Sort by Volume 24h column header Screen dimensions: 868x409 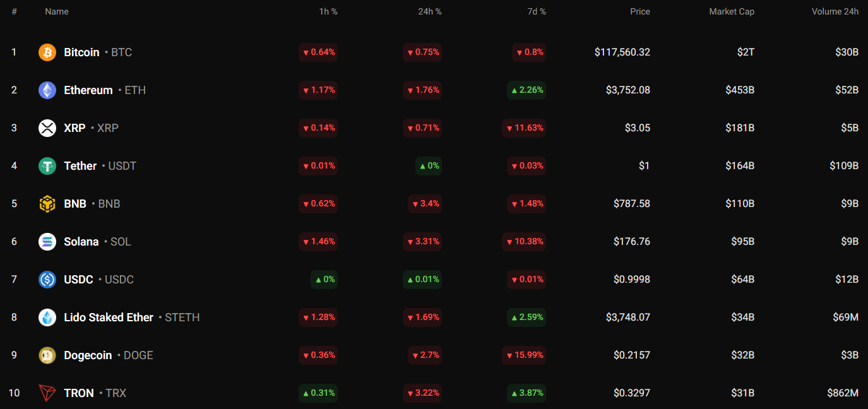point(835,11)
